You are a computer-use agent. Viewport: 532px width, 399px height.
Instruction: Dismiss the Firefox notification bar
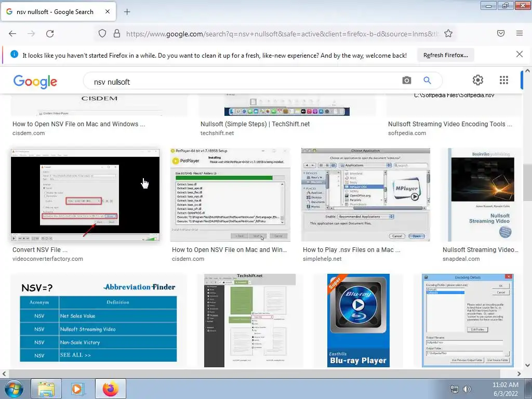tap(520, 54)
